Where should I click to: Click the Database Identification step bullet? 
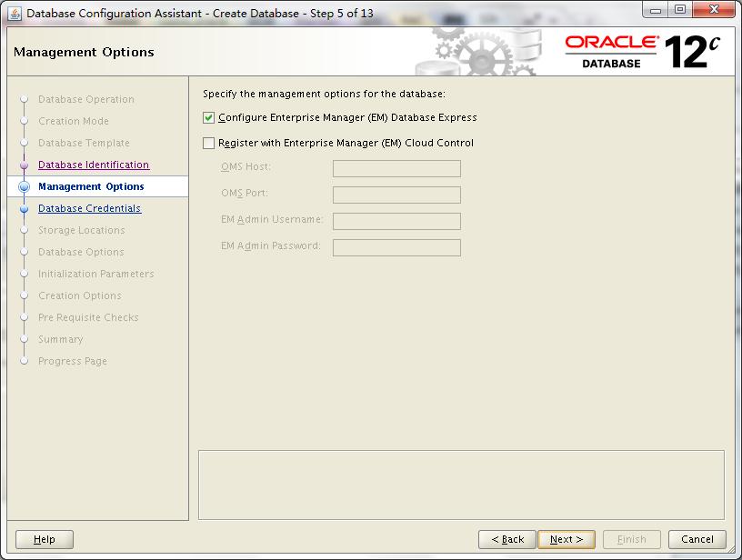[25, 165]
